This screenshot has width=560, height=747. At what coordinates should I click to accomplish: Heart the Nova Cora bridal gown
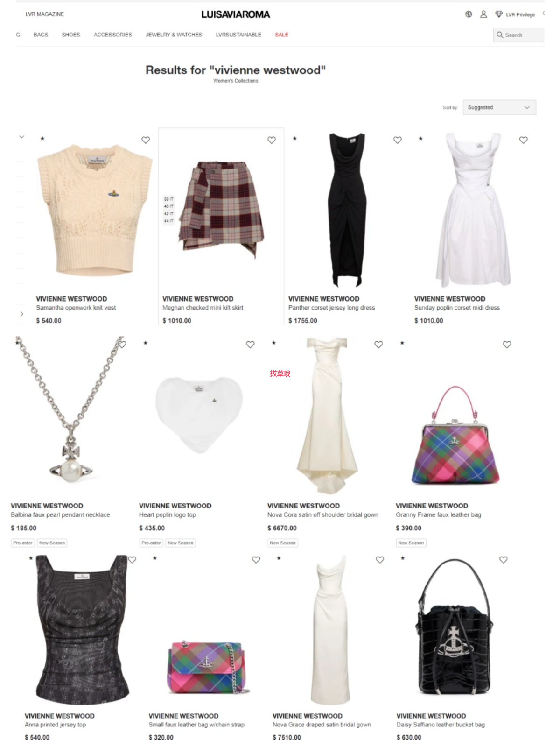(x=378, y=345)
